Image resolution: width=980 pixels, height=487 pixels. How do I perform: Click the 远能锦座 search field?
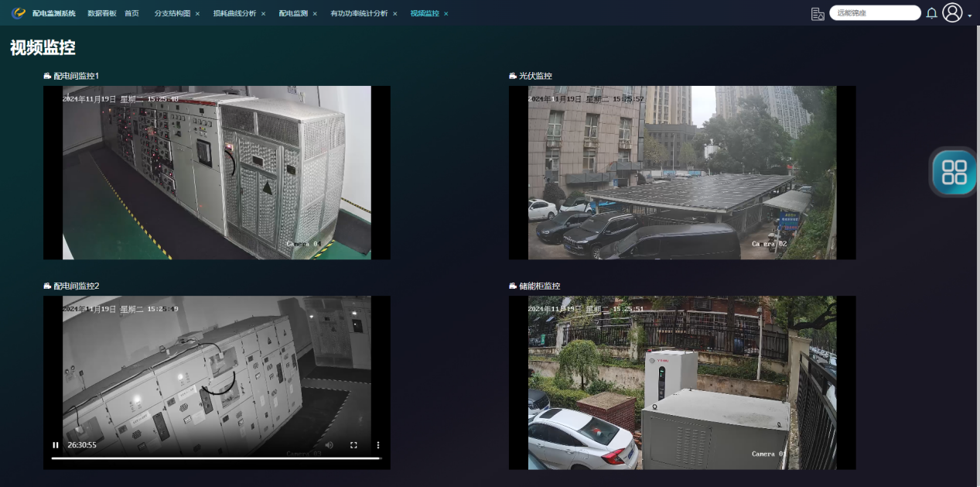(874, 13)
